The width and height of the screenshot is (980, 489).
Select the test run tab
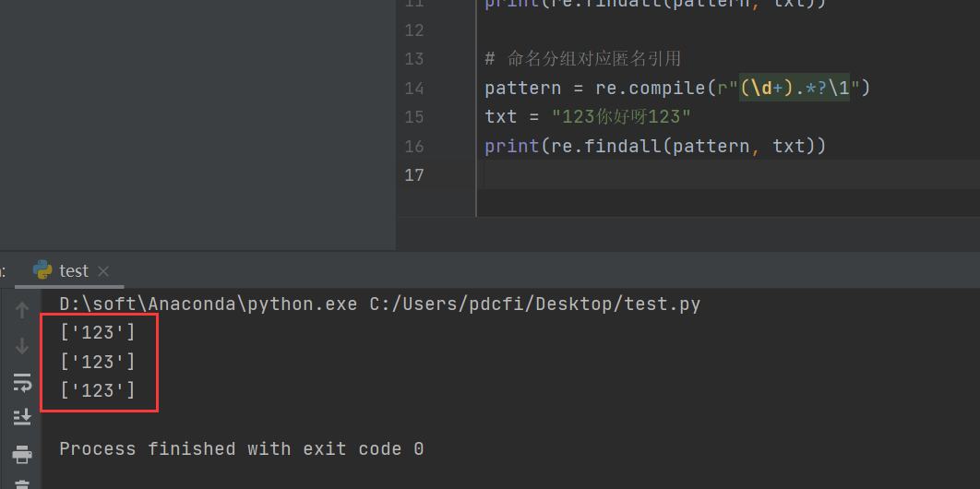click(73, 270)
